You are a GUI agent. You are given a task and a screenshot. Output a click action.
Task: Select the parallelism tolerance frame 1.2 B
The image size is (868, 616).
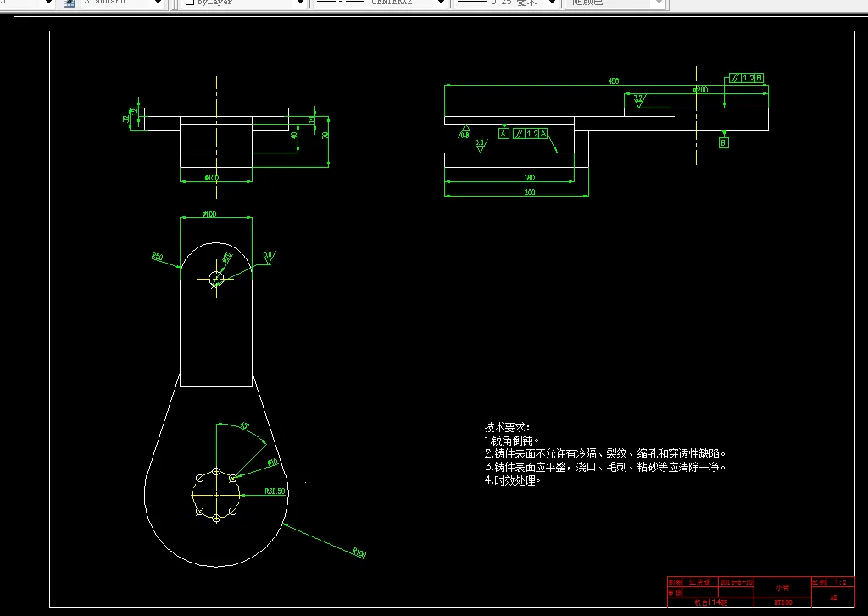click(747, 78)
